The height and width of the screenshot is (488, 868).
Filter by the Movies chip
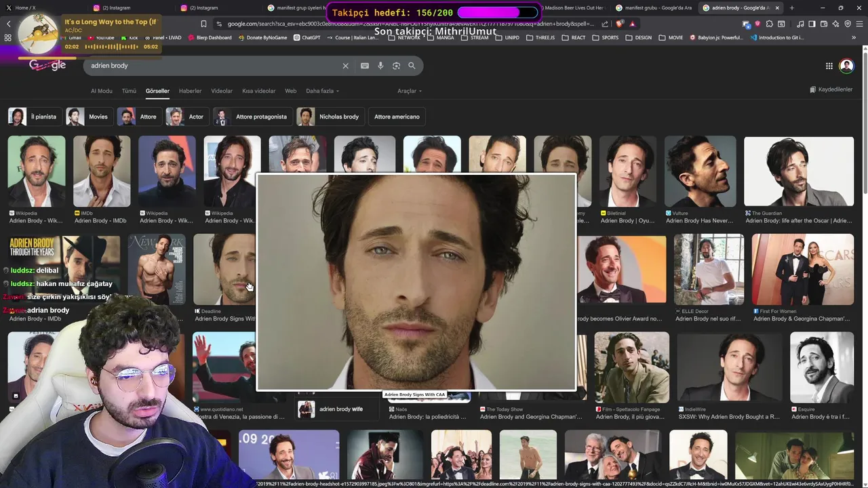coord(89,117)
